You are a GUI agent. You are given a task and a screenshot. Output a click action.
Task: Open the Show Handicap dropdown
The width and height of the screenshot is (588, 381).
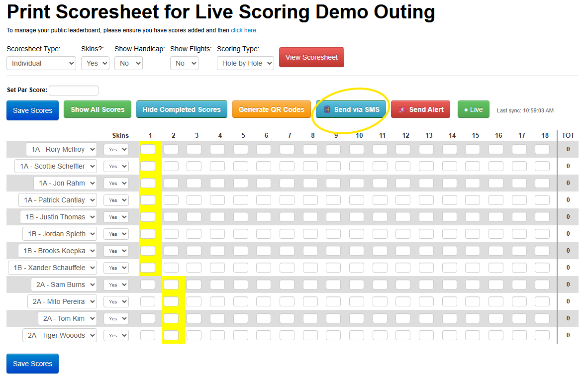point(128,63)
